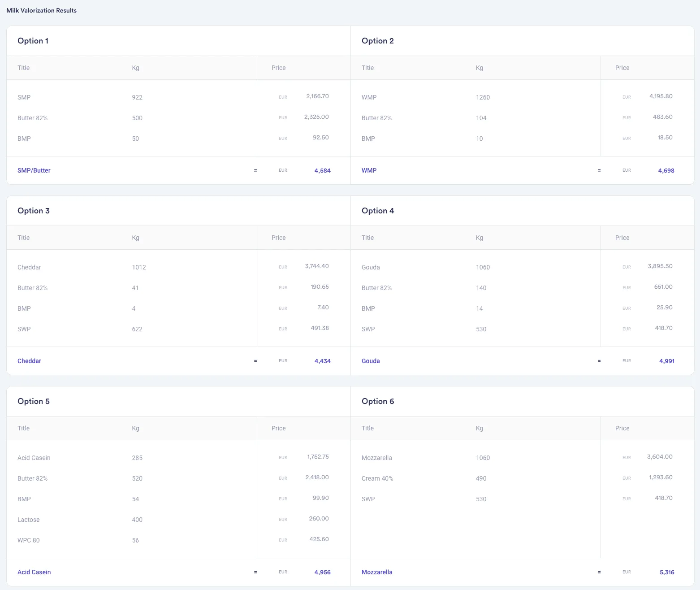Click the Cream 40% row title
This screenshot has height=590, width=700.
pos(377,478)
